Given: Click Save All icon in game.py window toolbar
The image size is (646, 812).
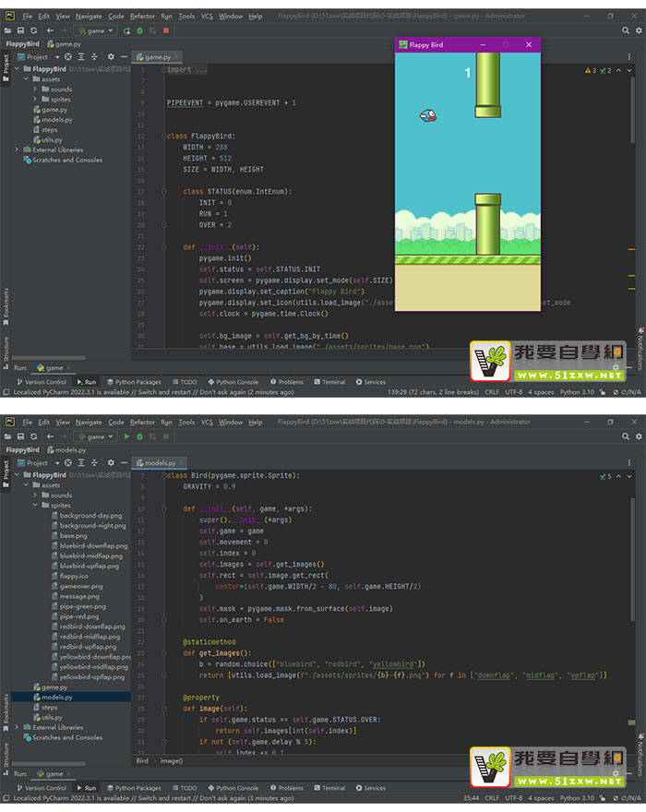Looking at the screenshot, I should pos(20,30).
